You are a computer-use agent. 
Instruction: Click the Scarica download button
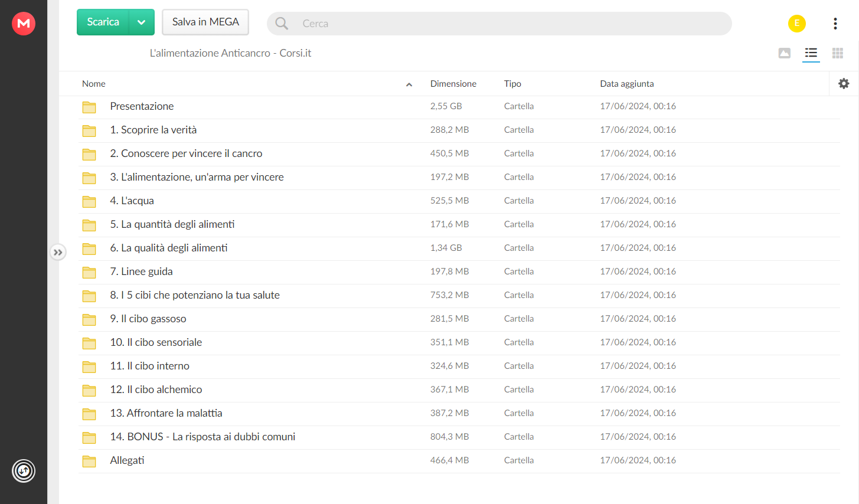coord(103,22)
